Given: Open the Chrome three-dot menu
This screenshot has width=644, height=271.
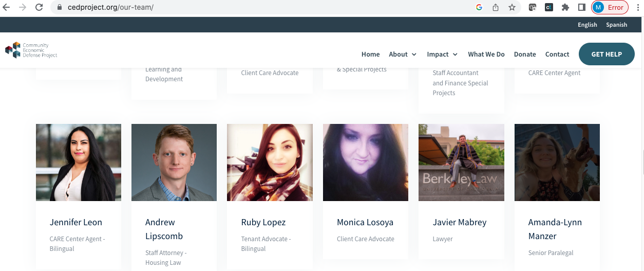Looking at the screenshot, I should click(637, 7).
